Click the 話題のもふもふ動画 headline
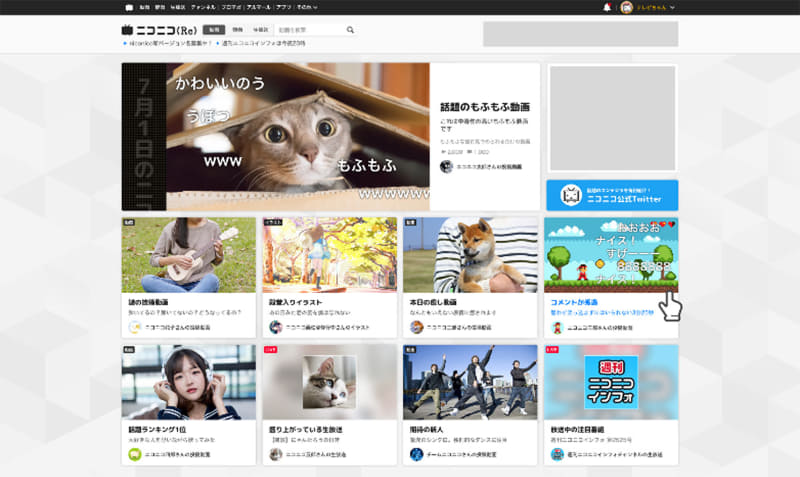Image resolution: width=800 pixels, height=477 pixels. click(x=485, y=107)
